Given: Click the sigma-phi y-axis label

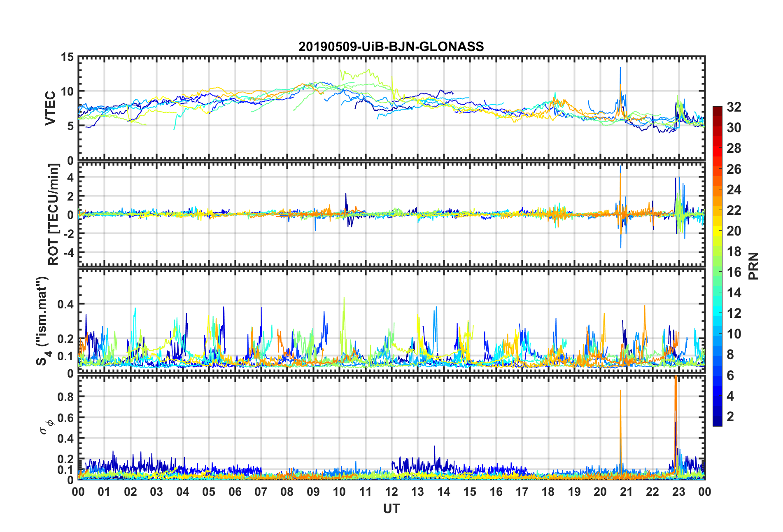Looking at the screenshot, I should coord(47,427).
